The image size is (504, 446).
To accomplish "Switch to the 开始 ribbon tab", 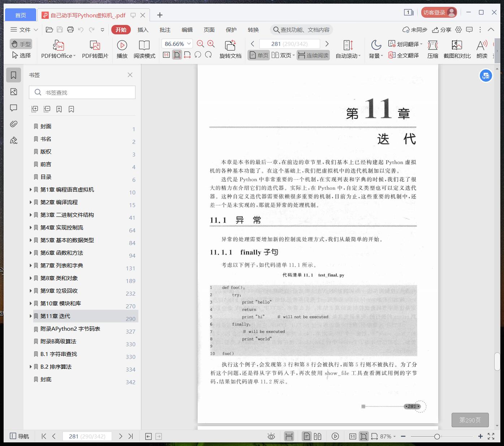I will pos(121,30).
